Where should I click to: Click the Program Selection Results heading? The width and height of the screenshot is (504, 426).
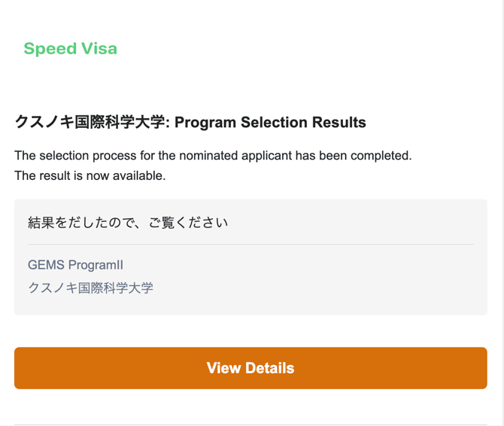[x=270, y=122]
